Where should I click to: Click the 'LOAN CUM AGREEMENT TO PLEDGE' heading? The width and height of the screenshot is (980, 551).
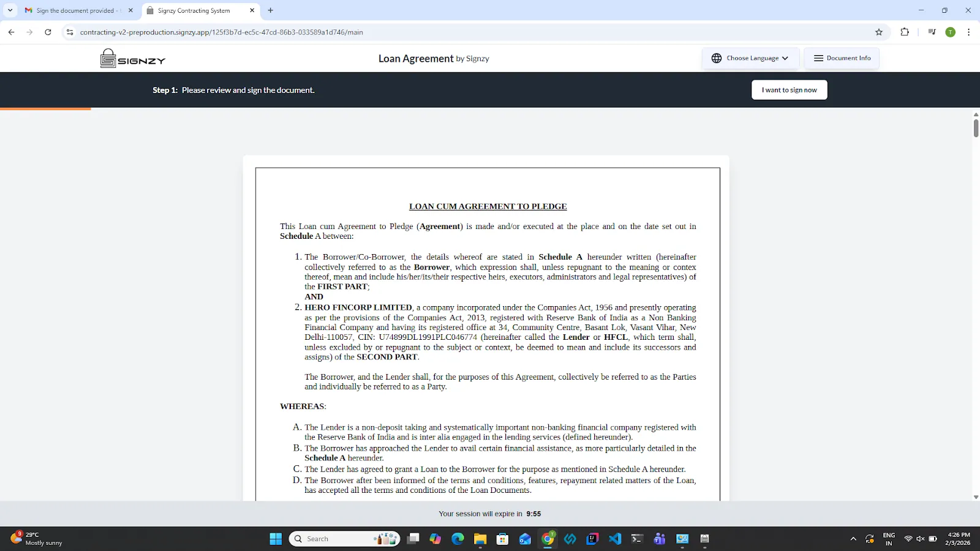tap(488, 206)
